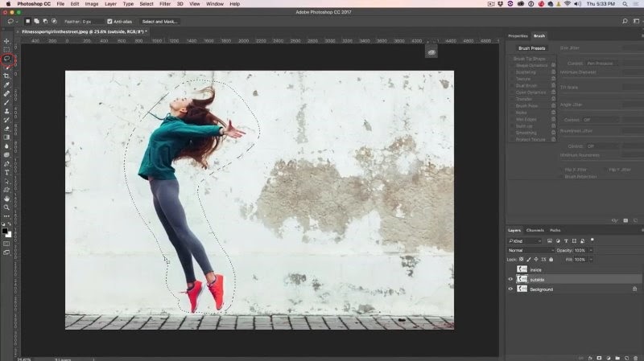The height and width of the screenshot is (361, 644).
Task: Switch to the Channels tab
Action: (x=535, y=230)
